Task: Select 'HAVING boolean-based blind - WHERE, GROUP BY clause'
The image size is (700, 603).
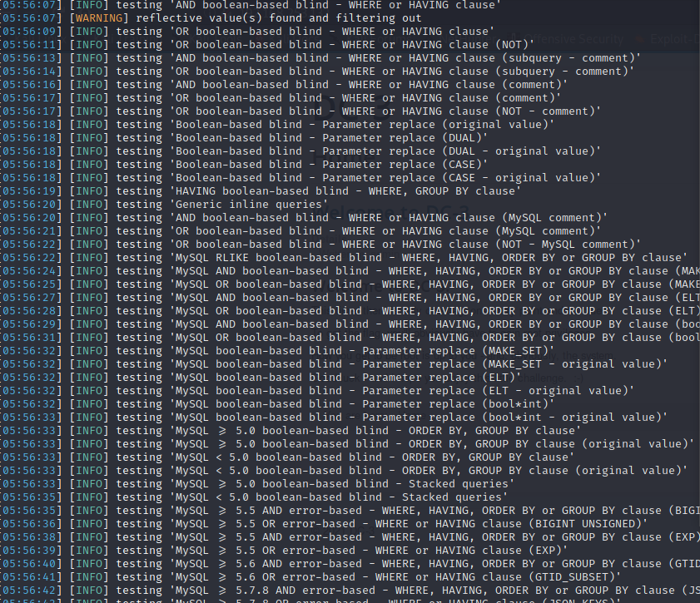Action: (x=345, y=191)
